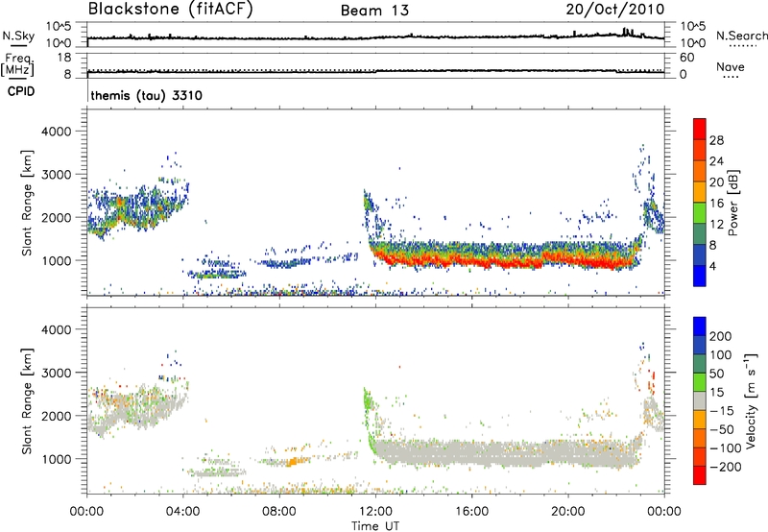Click the '04:00' time axis label
The height and width of the screenshot is (532, 768).
coord(183,511)
